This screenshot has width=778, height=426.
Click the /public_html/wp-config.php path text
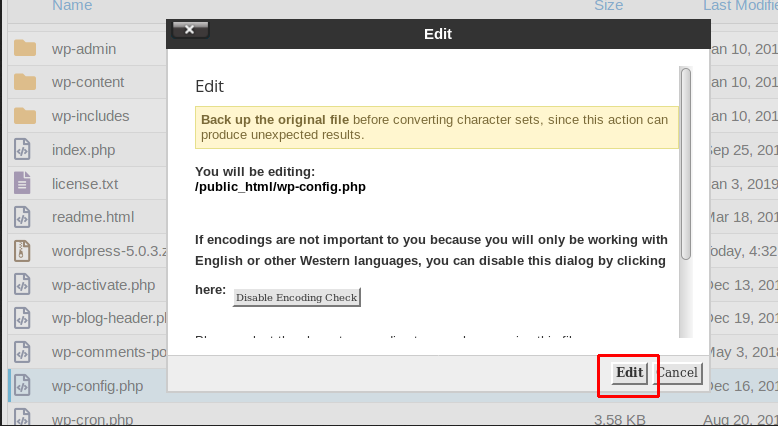280,187
